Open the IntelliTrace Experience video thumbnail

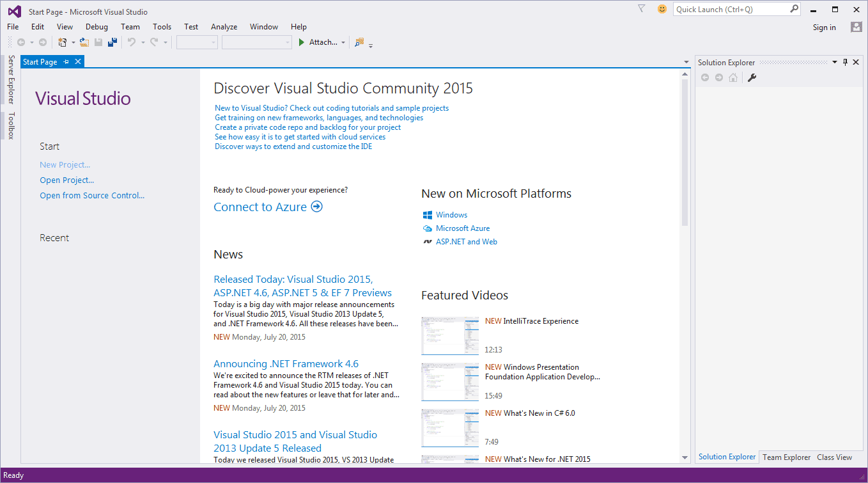(450, 335)
